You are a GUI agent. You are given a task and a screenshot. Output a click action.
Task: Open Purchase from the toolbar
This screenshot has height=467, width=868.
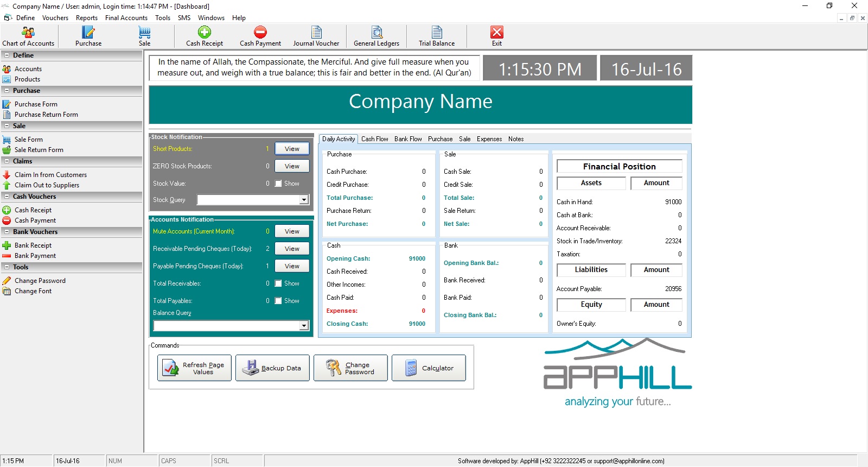(x=88, y=36)
